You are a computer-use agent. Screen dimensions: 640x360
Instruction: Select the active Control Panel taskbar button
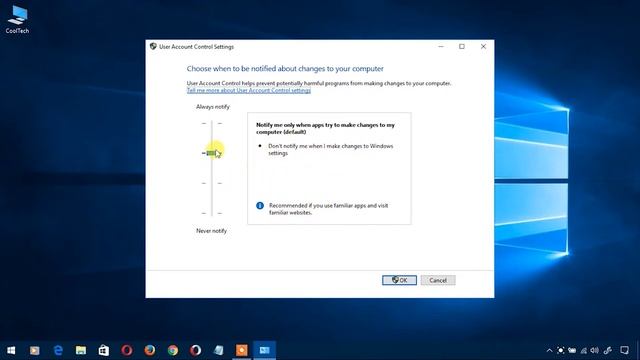[264, 350]
